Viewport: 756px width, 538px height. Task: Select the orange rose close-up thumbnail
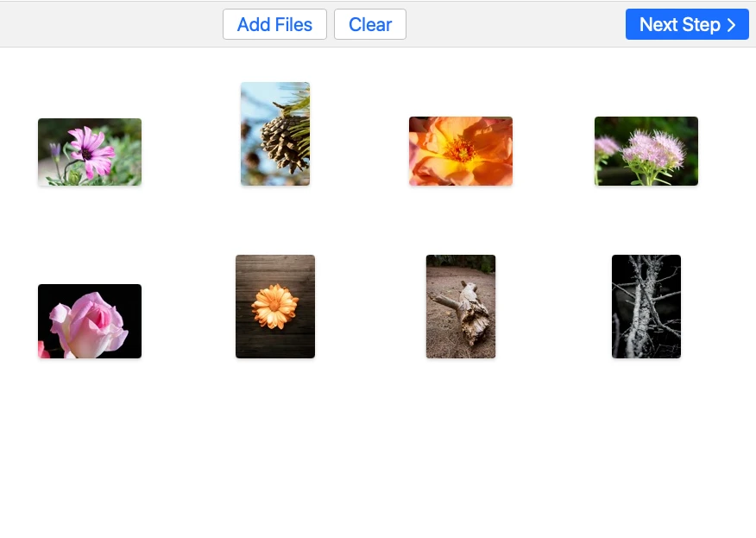(x=460, y=150)
